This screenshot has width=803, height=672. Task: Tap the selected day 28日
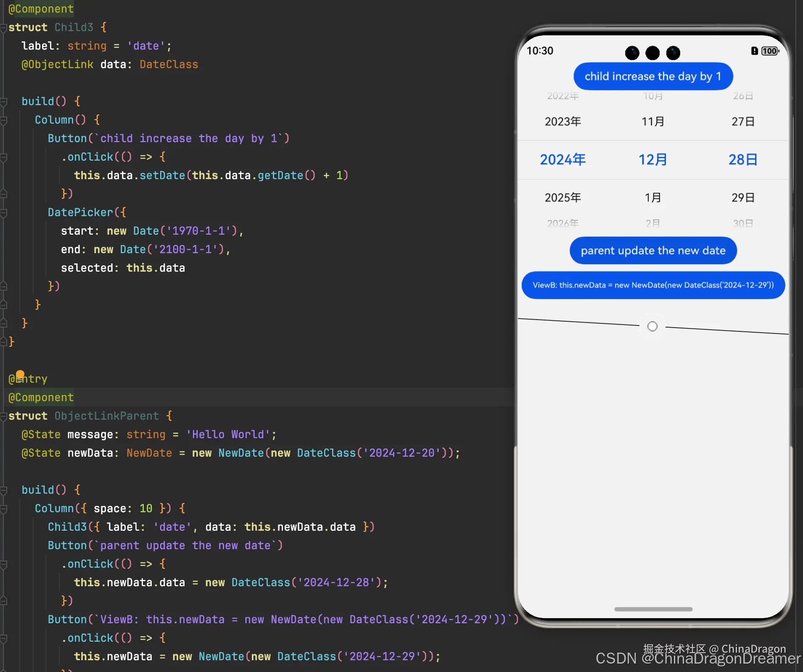[743, 160]
